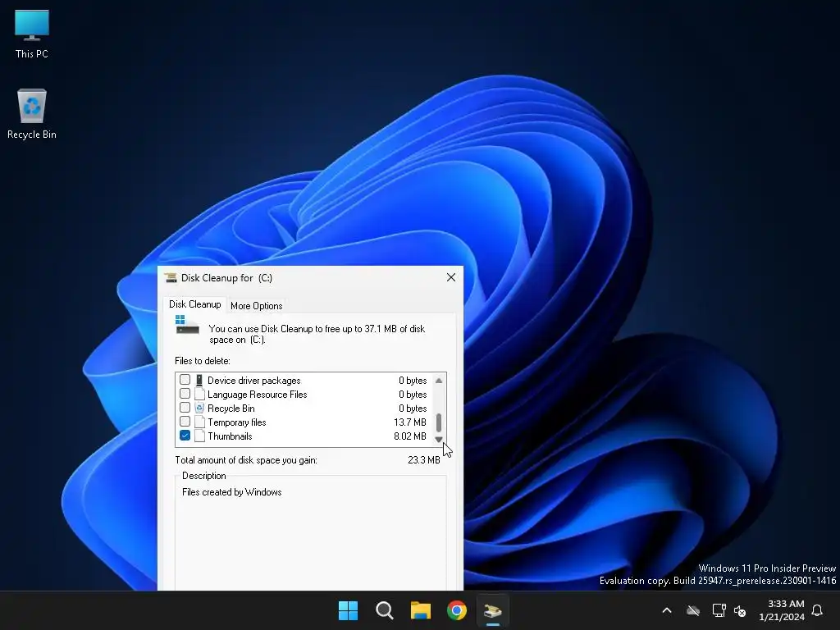Show hidden system tray icons
Screen dimensions: 840x630
[x=667, y=610]
